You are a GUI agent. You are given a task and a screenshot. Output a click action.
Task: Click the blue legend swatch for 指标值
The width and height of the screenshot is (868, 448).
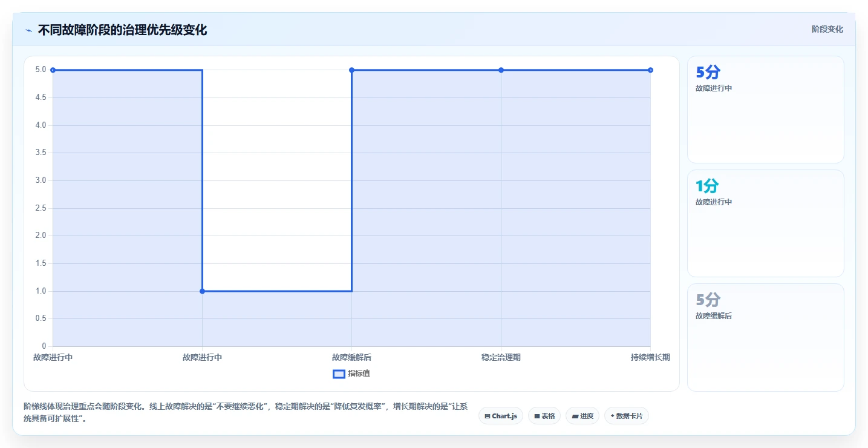(339, 374)
